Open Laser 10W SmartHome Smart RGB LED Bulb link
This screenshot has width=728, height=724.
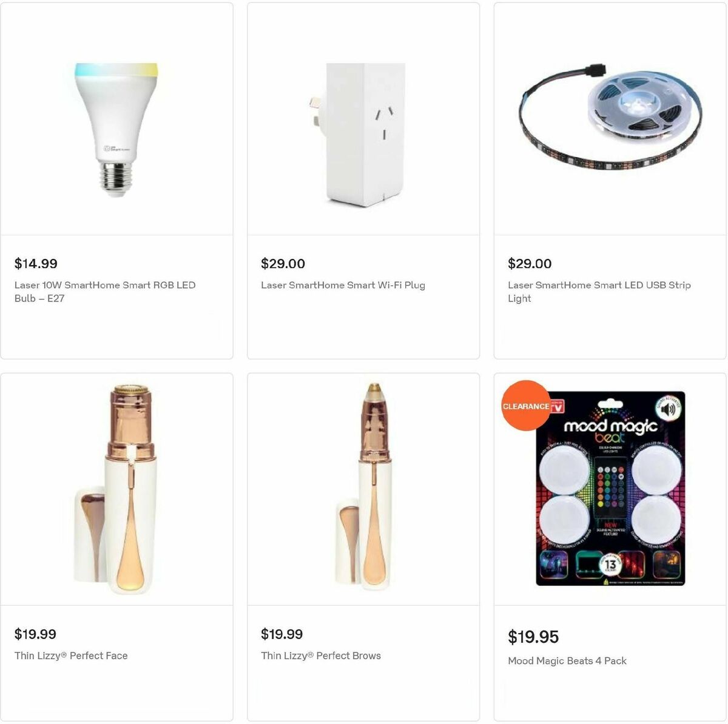coord(105,292)
